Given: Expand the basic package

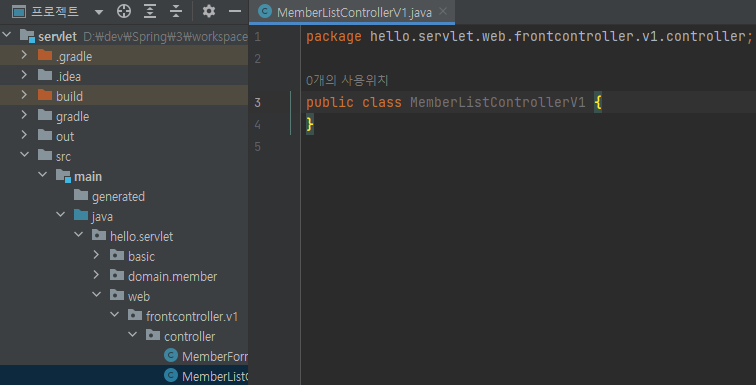Looking at the screenshot, I should coord(96,255).
